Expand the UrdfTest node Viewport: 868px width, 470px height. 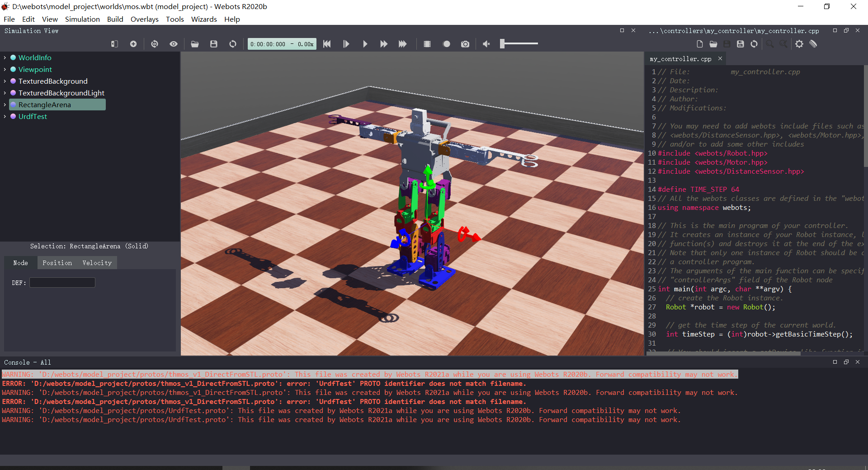(x=5, y=116)
